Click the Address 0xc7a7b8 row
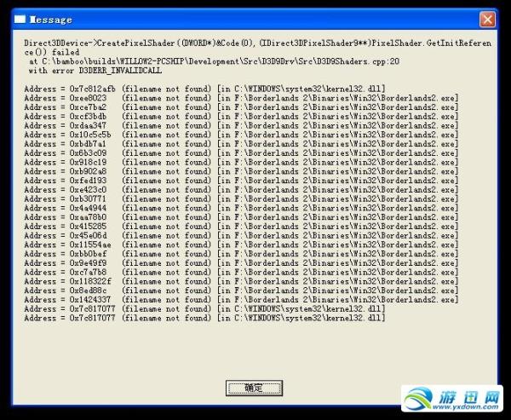511x420 pixels. tap(241, 272)
